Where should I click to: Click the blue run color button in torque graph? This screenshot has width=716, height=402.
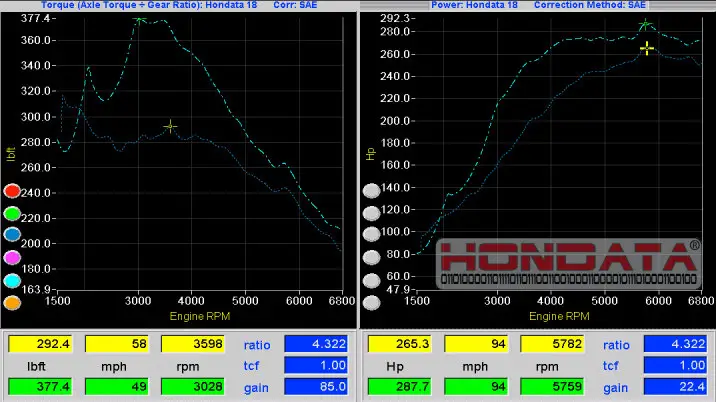12,235
